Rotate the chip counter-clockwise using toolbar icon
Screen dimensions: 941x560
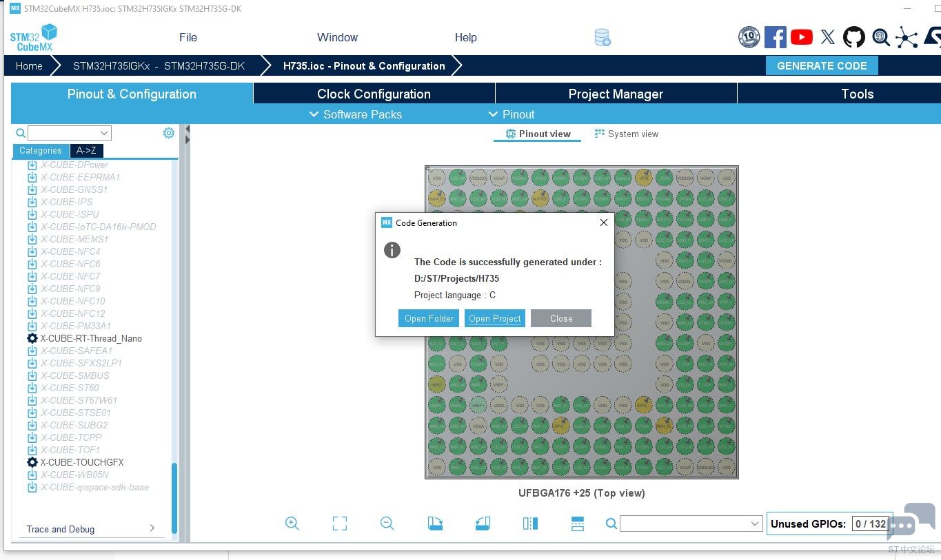[x=483, y=523]
